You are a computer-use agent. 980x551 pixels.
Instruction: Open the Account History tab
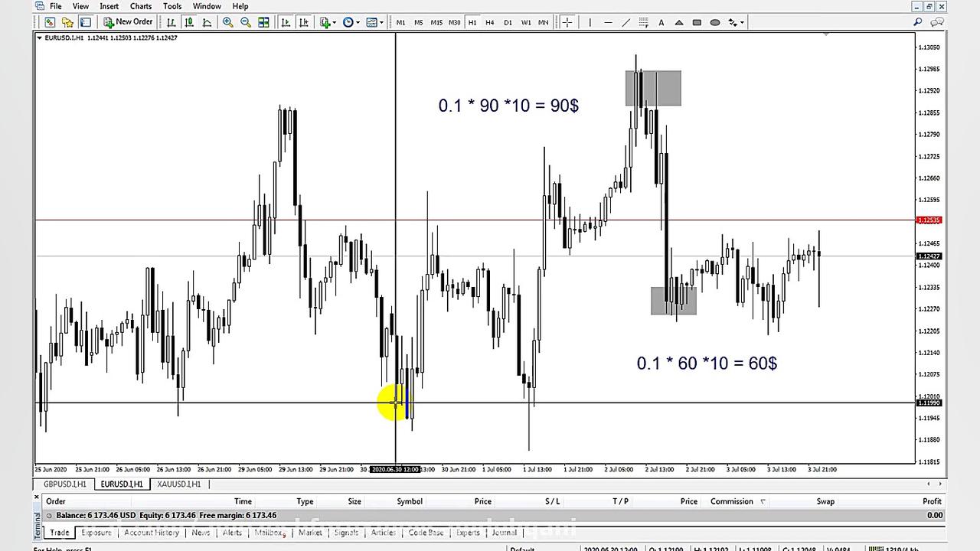click(x=152, y=533)
